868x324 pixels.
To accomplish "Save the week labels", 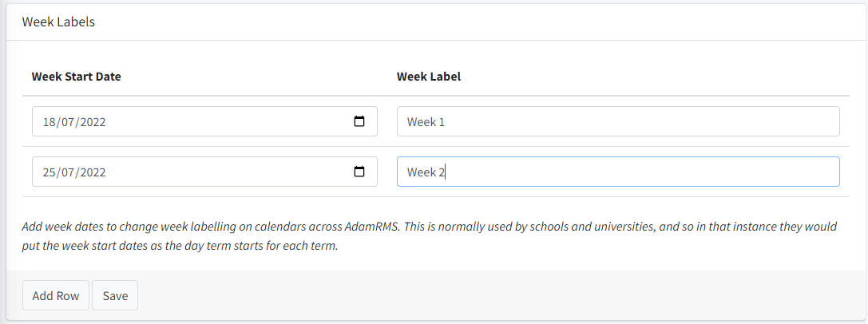I will point(115,295).
